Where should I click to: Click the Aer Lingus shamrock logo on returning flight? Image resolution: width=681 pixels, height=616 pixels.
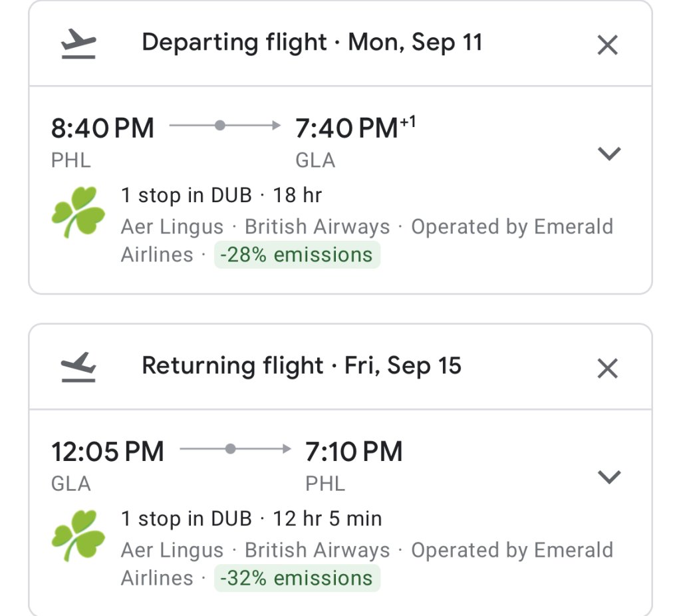78,535
